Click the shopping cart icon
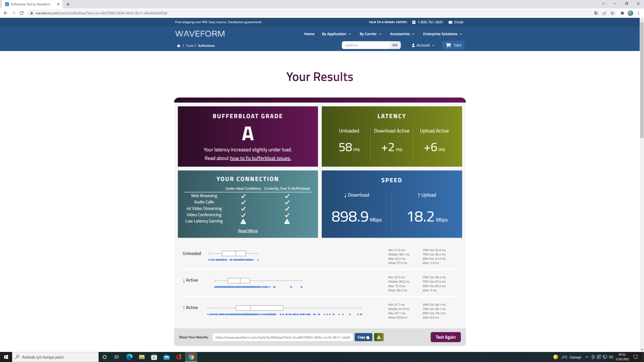Viewport: 644px width, 362px height. (448, 45)
